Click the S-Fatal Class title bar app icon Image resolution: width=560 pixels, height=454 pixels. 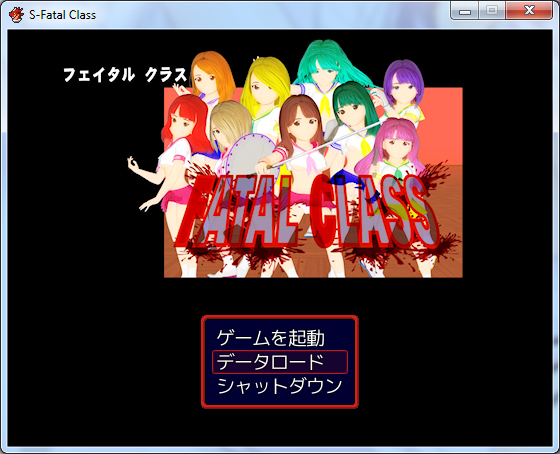pyautogui.click(x=16, y=15)
